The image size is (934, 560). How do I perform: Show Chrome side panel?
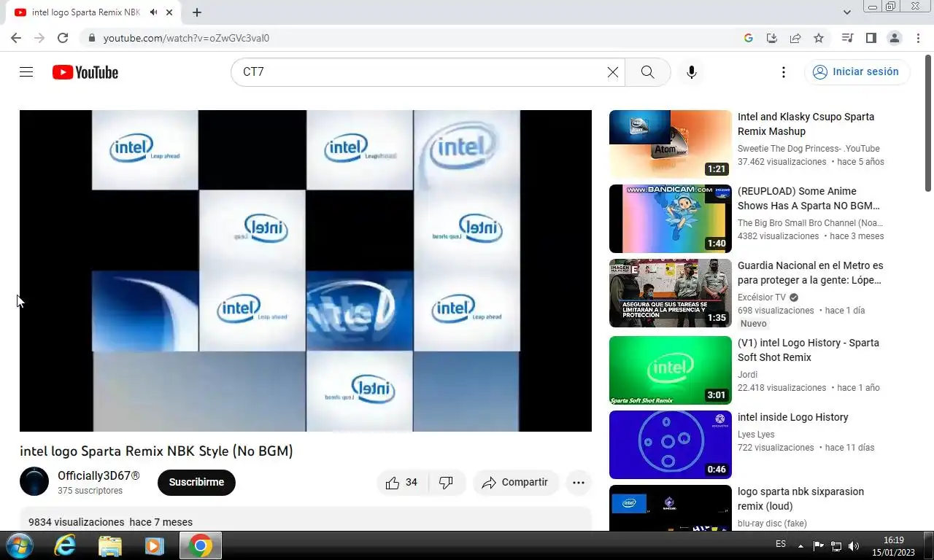point(871,38)
